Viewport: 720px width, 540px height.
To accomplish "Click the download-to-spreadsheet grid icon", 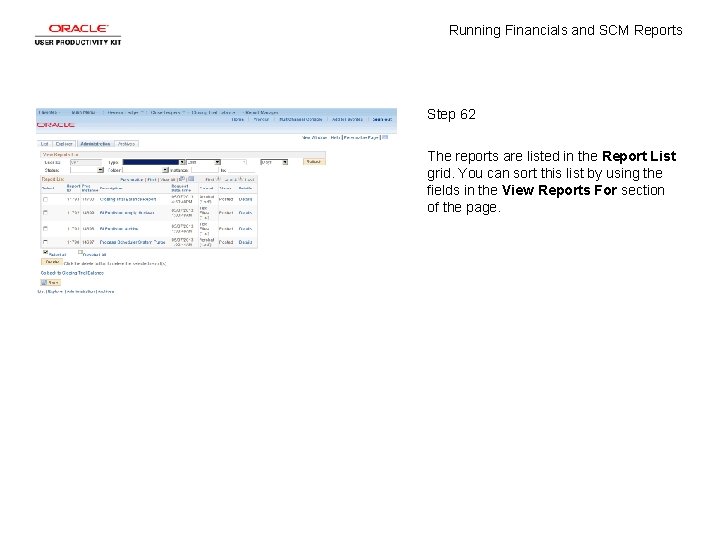I will pyautogui.click(x=191, y=179).
